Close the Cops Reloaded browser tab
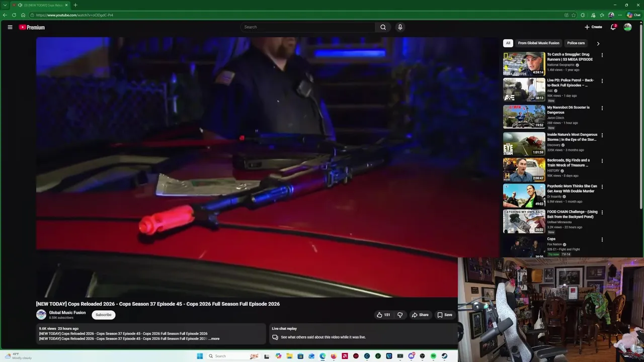This screenshot has height=362, width=644. click(x=66, y=5)
